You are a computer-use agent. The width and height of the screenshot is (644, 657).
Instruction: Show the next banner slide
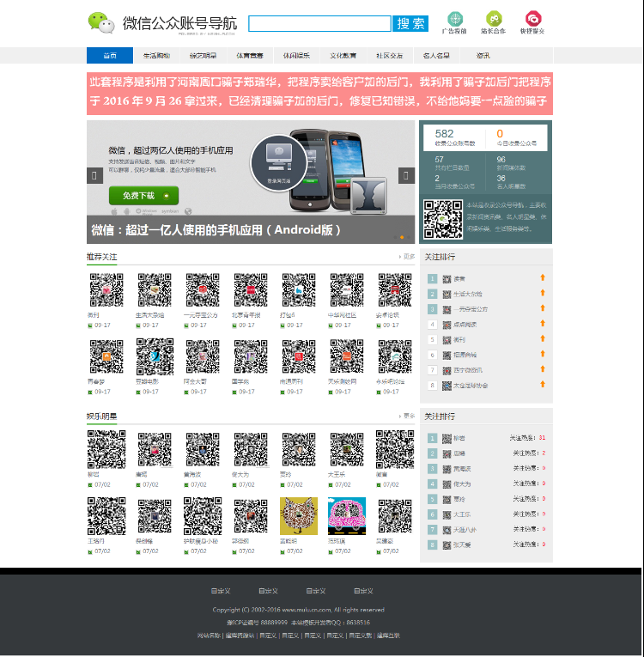pyautogui.click(x=406, y=175)
